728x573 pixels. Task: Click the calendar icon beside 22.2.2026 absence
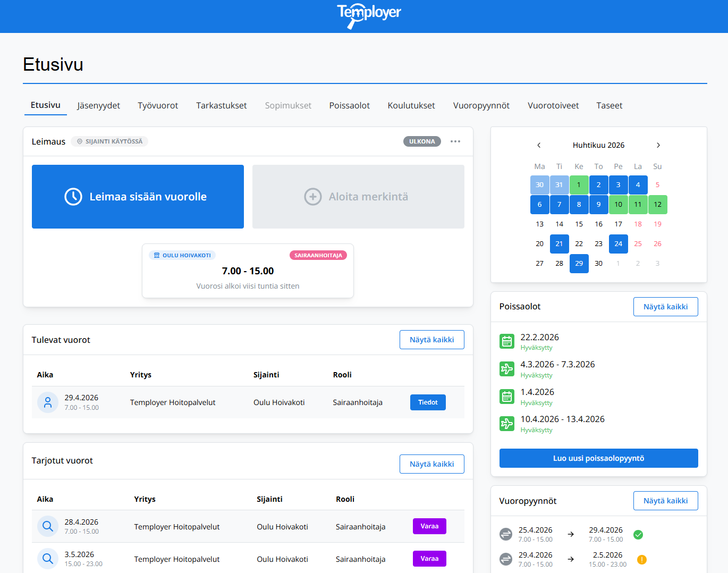pos(507,341)
